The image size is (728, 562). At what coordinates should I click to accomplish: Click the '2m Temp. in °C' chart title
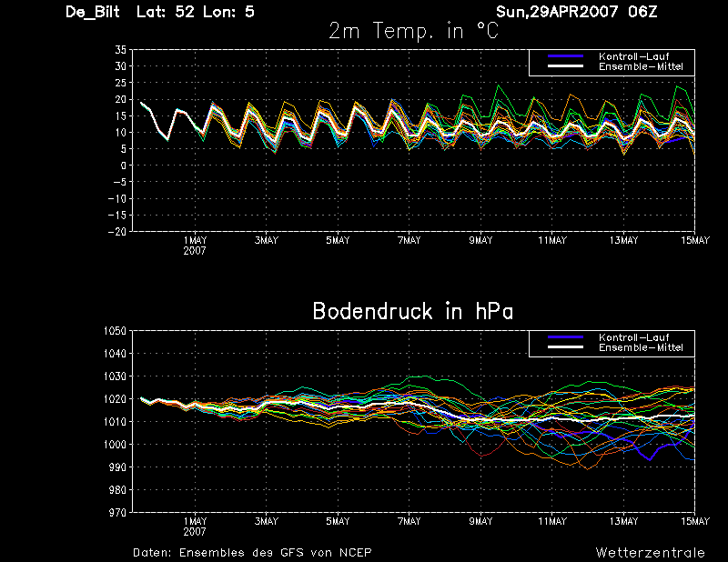coord(413,31)
